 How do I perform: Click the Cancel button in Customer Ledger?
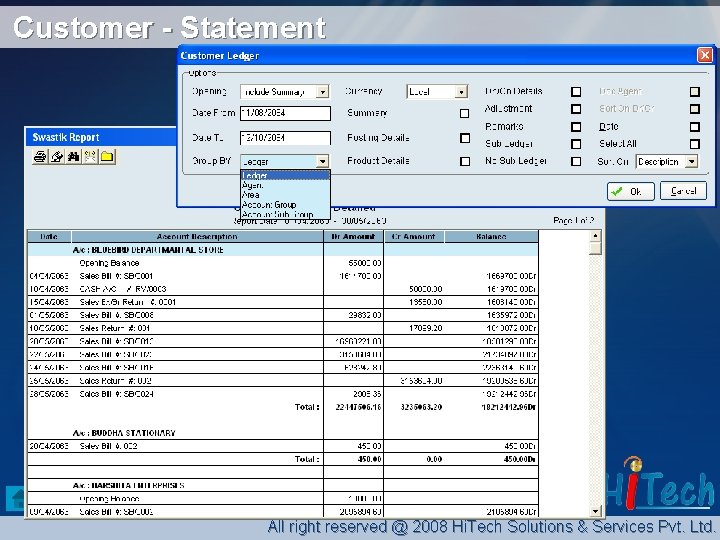click(x=683, y=191)
